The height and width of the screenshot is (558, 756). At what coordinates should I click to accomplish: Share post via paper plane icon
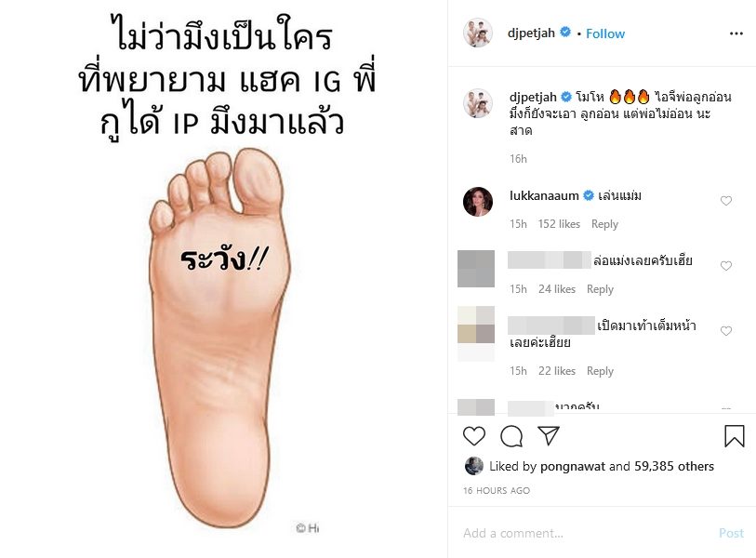[549, 435]
